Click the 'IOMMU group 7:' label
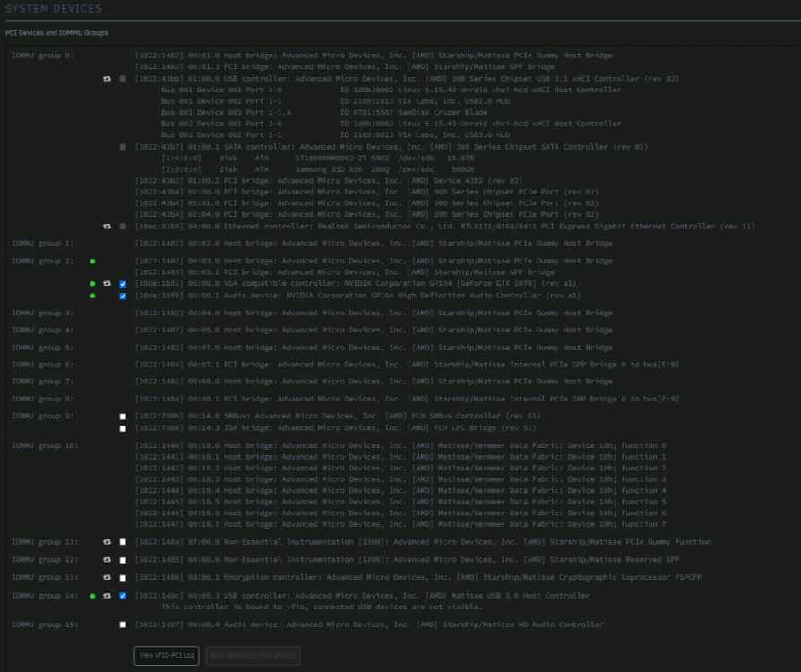The width and height of the screenshot is (801, 672). (43, 382)
